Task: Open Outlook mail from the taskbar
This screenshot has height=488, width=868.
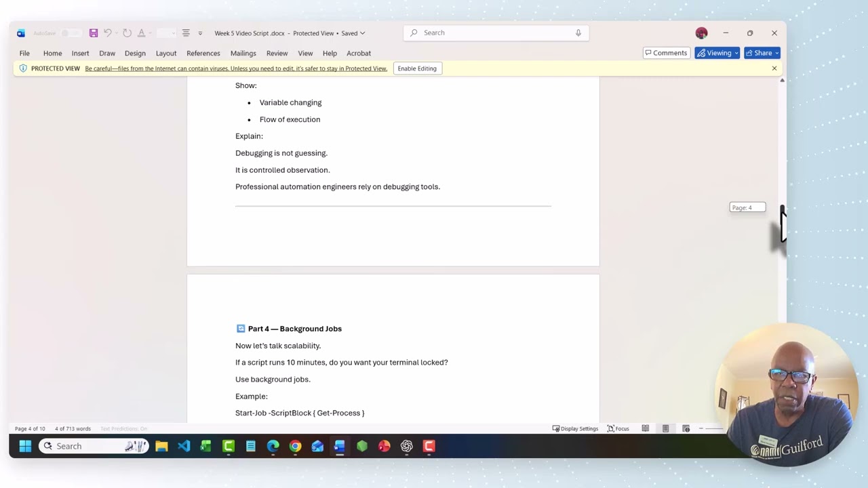Action: [317, 446]
